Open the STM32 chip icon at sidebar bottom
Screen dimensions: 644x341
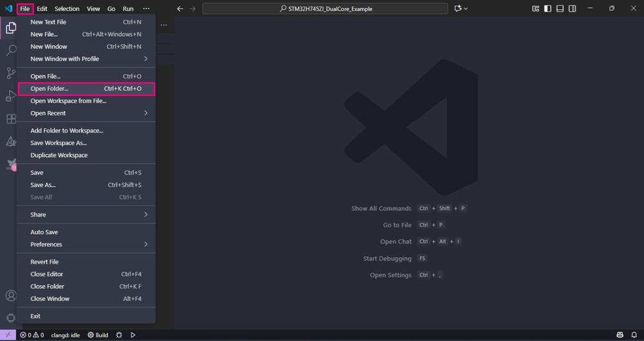pos(11,318)
